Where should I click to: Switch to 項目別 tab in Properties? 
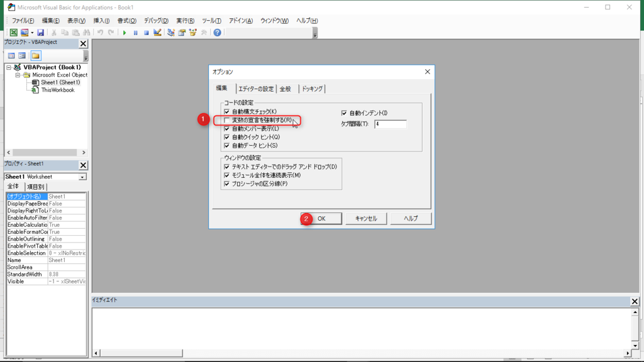pyautogui.click(x=36, y=187)
